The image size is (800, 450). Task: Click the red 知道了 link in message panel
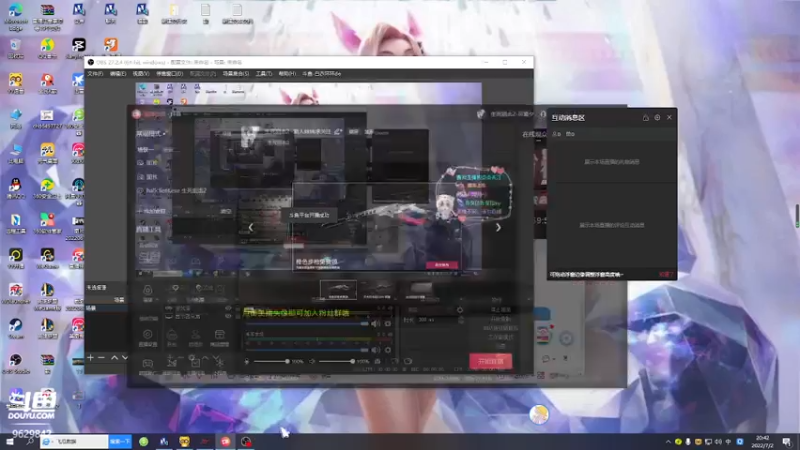pyautogui.click(x=666, y=274)
